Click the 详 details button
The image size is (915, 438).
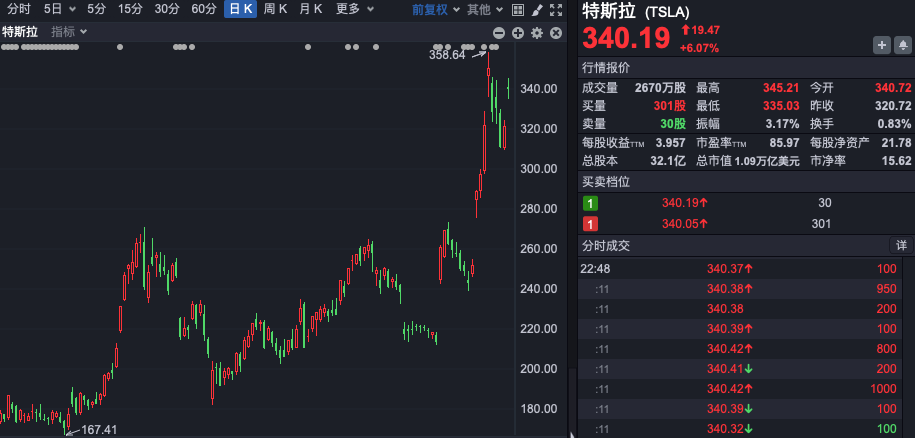coord(901,246)
